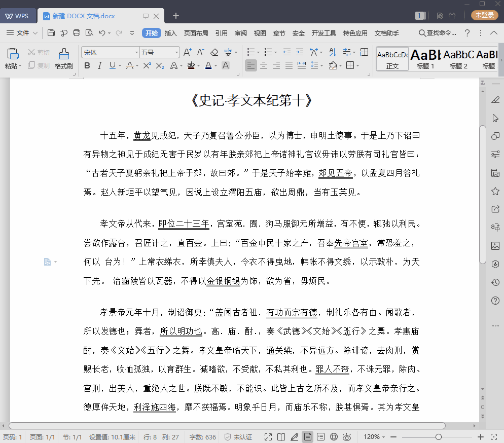Viewport: 504px width, 443px height.
Task: Click the spell check shield status icon
Action: (228, 437)
